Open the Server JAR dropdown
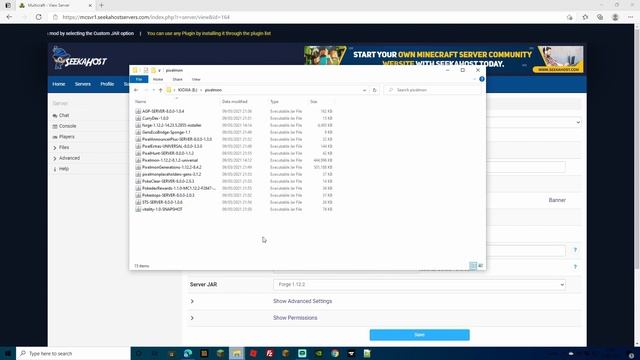This screenshot has width=640, height=360. point(420,284)
